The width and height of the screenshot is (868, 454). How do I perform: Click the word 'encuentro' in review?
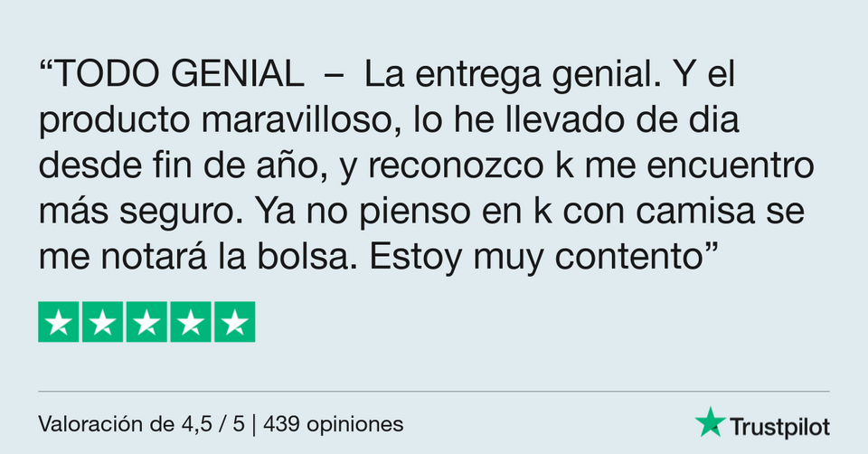click(x=731, y=165)
